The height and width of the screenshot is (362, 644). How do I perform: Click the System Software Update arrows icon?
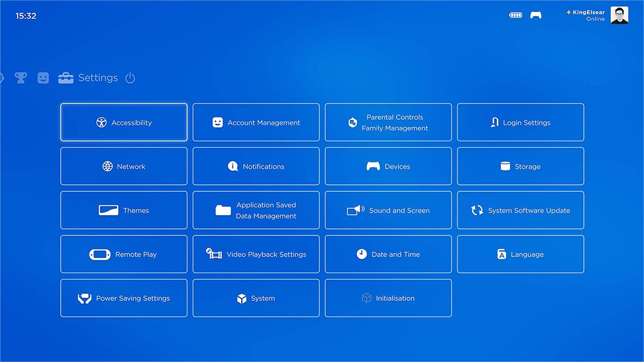(477, 210)
